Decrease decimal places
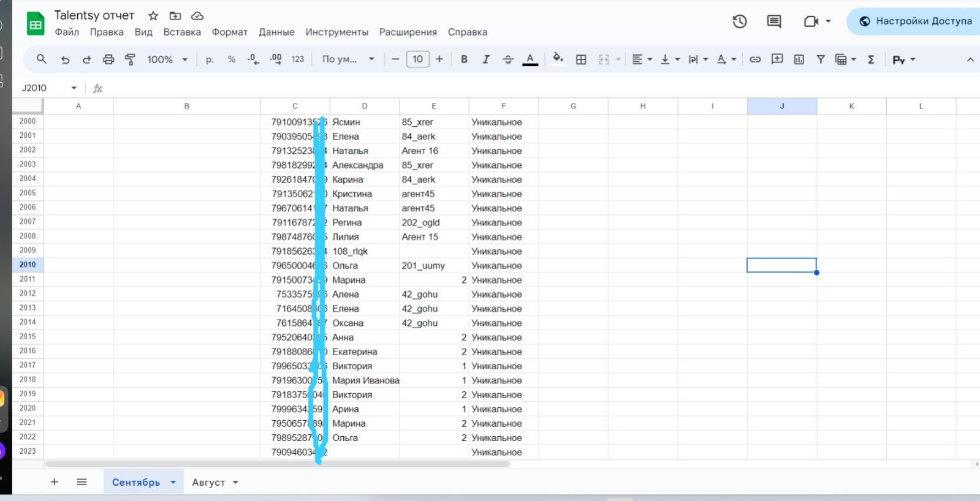The image size is (980, 501). 253,59
